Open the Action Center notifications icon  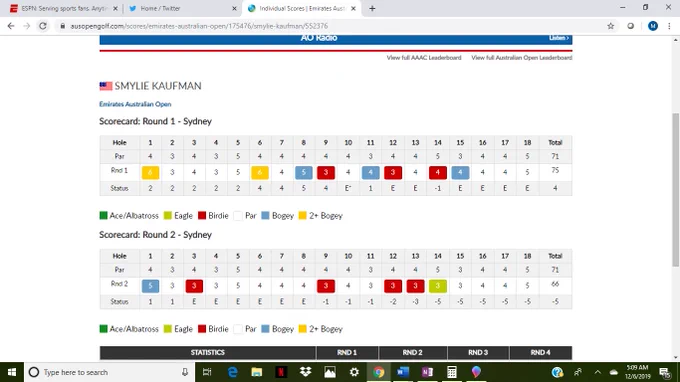pyautogui.click(x=665, y=372)
